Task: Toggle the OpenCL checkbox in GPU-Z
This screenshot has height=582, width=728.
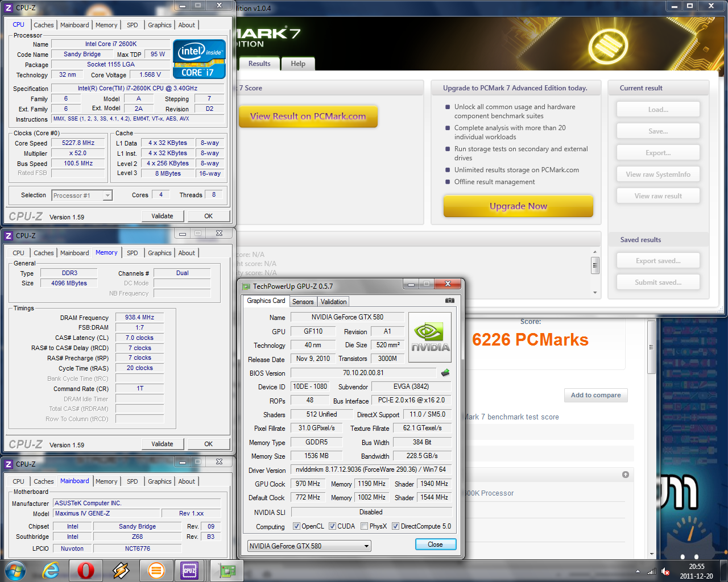Action: point(296,526)
